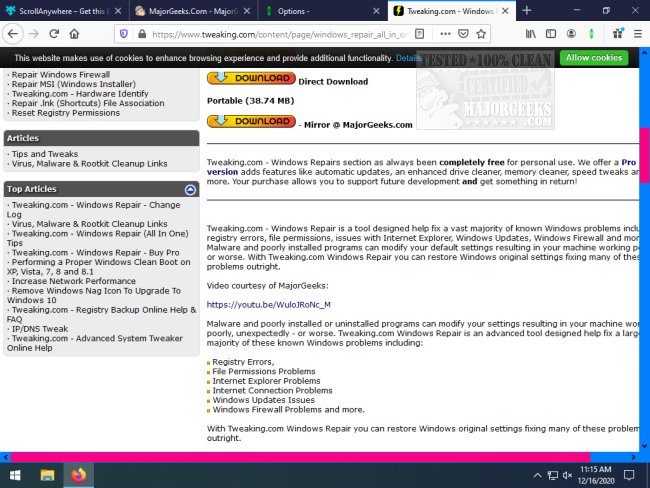Bookmark this page with star icon
Screen dimensions: 650x488
tap(481, 34)
